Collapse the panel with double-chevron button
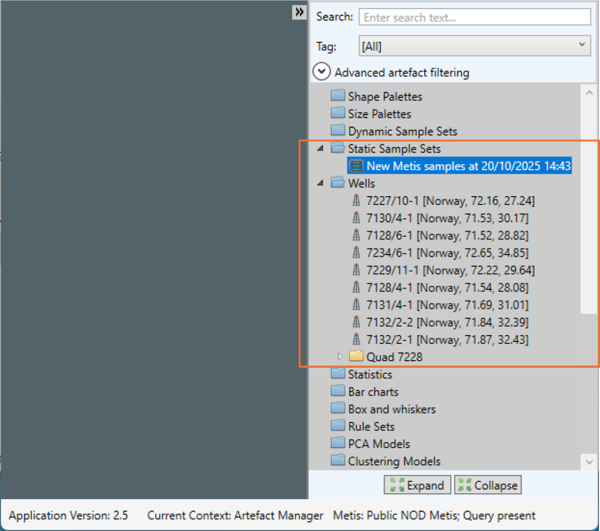Image resolution: width=600 pixels, height=531 pixels. click(298, 12)
